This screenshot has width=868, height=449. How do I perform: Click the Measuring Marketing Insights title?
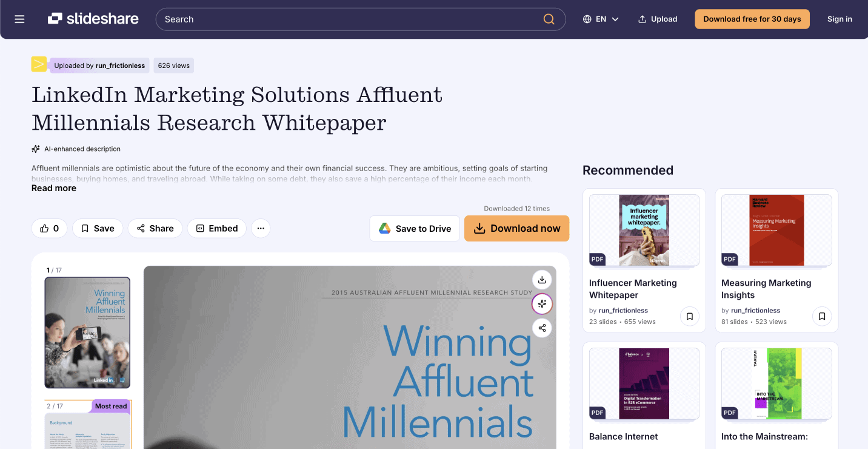coord(766,289)
